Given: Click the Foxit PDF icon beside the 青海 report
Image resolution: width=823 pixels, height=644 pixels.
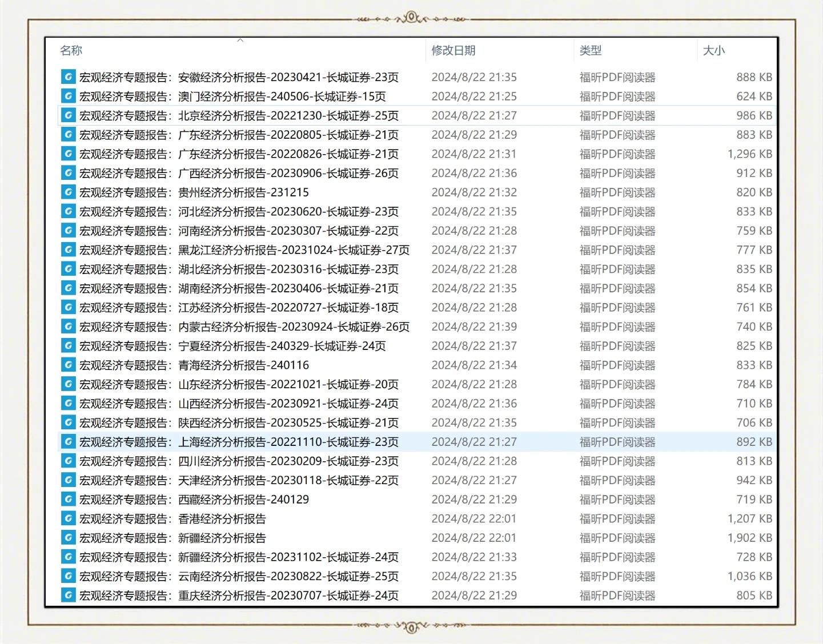Looking at the screenshot, I should (68, 365).
